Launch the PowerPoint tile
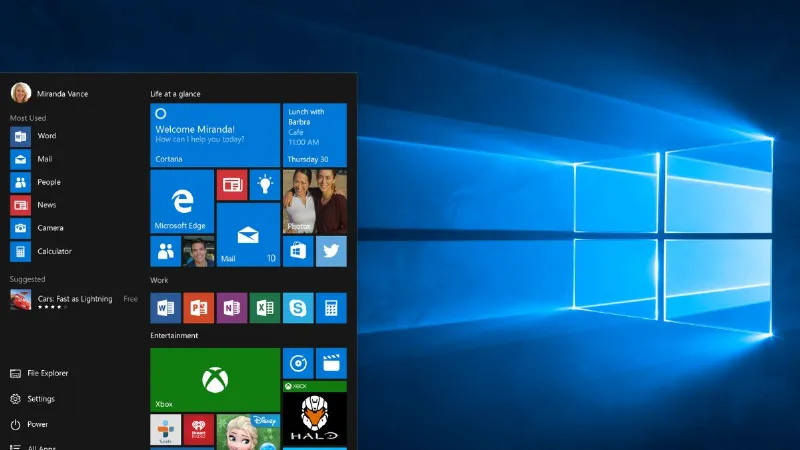Screen dimensions: 800x450 (198, 308)
